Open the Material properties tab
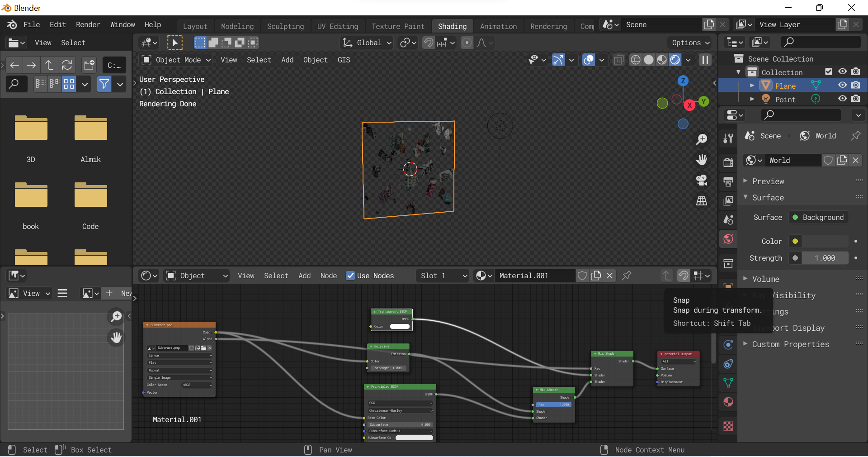Screen dimensions: 868x457 click(728, 402)
